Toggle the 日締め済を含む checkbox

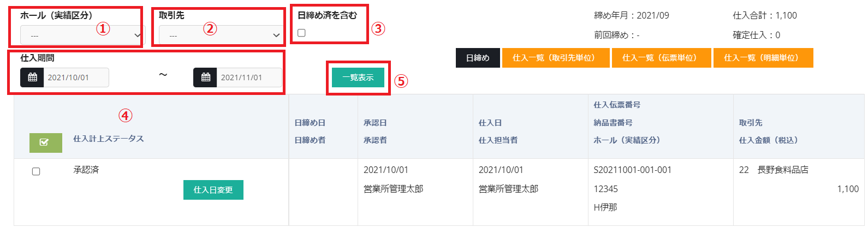(x=301, y=33)
